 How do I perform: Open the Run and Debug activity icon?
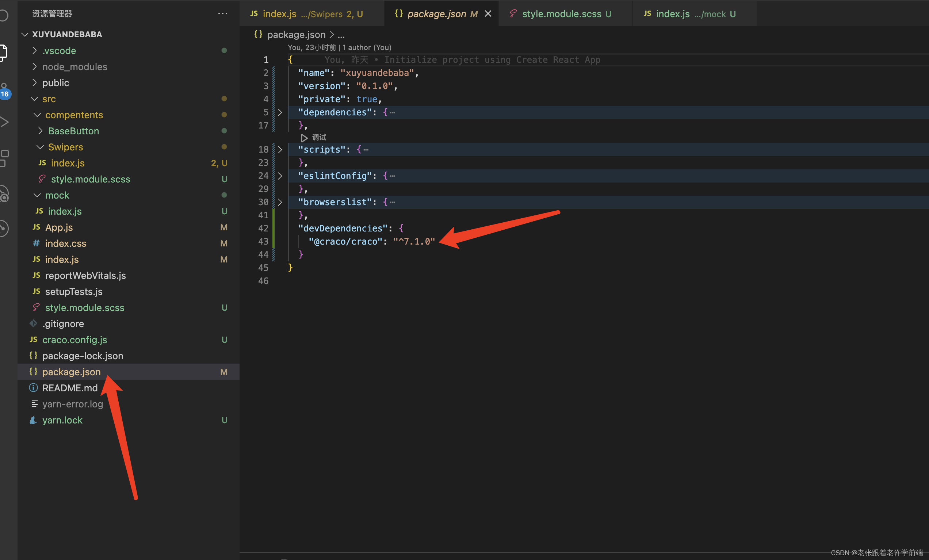(x=4, y=122)
